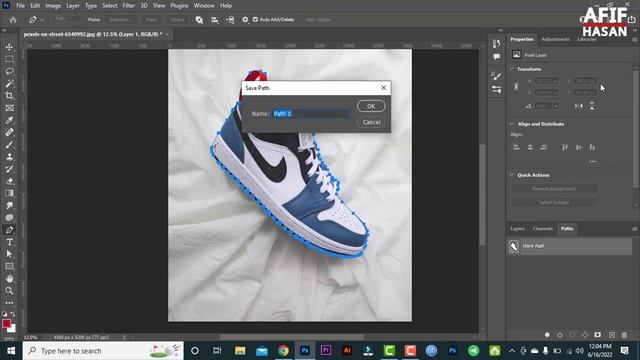Viewport: 640px width, 360px height.
Task: Toggle the Auto Add/Delete checkbox
Action: click(x=256, y=19)
